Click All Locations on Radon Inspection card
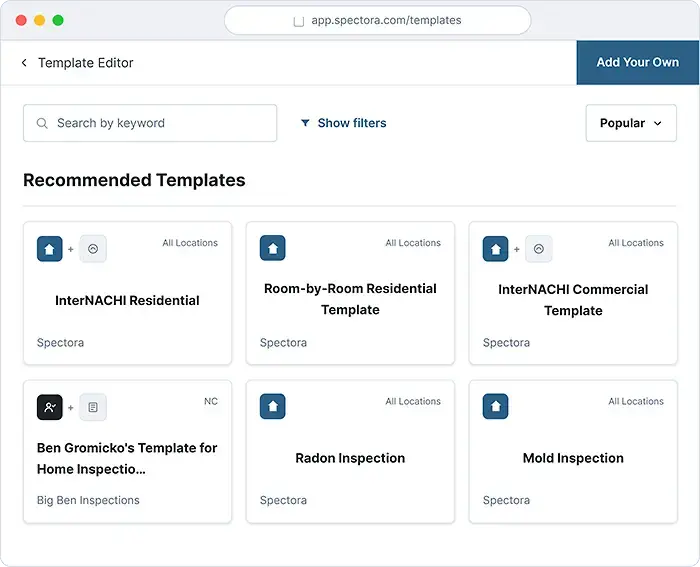 413,401
